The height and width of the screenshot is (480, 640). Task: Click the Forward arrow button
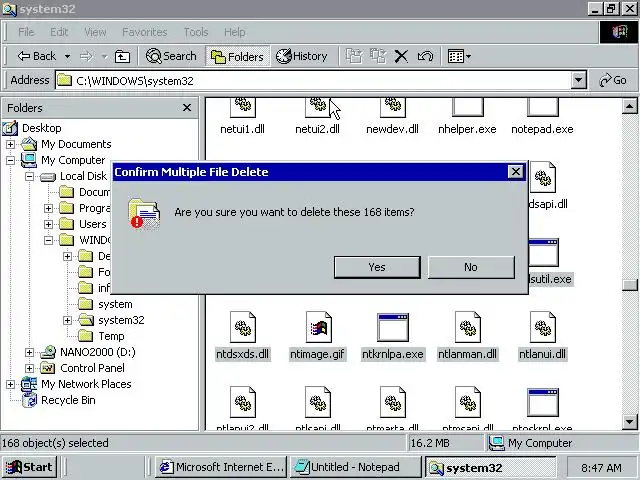[86, 56]
